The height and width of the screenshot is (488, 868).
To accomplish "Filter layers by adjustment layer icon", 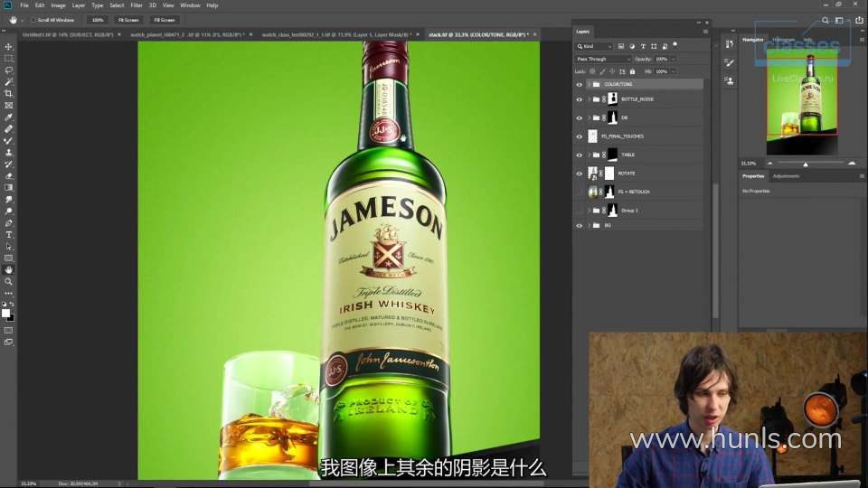I will [632, 46].
